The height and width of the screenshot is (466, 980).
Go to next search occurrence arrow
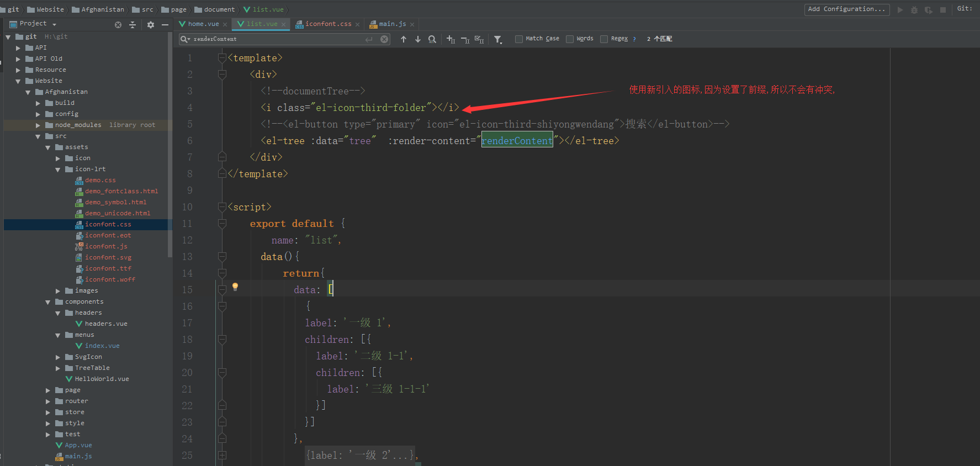(x=418, y=39)
